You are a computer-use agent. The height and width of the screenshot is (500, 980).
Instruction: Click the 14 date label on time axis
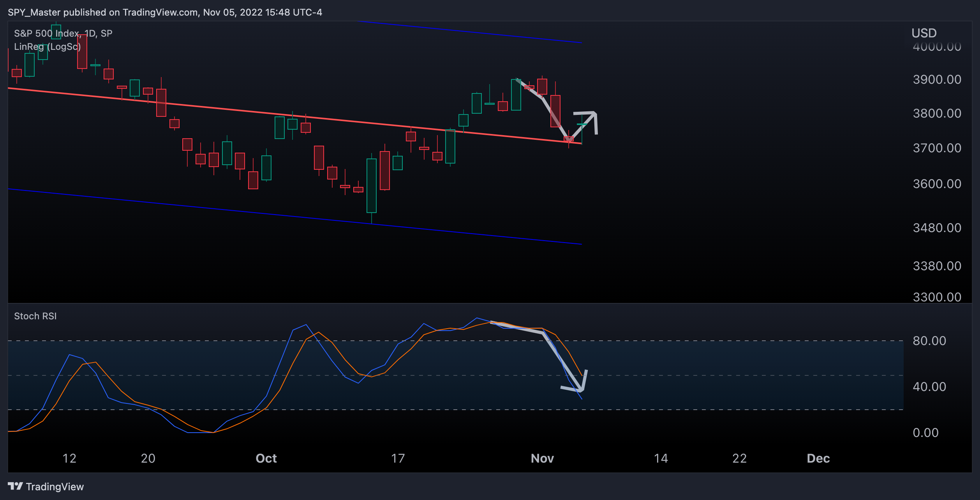pos(661,458)
